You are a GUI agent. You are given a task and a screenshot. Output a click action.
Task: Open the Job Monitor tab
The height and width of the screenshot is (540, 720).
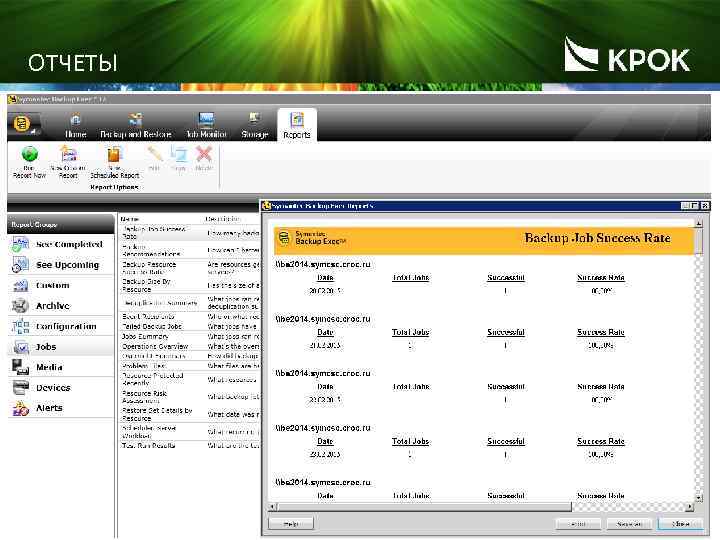[206, 125]
